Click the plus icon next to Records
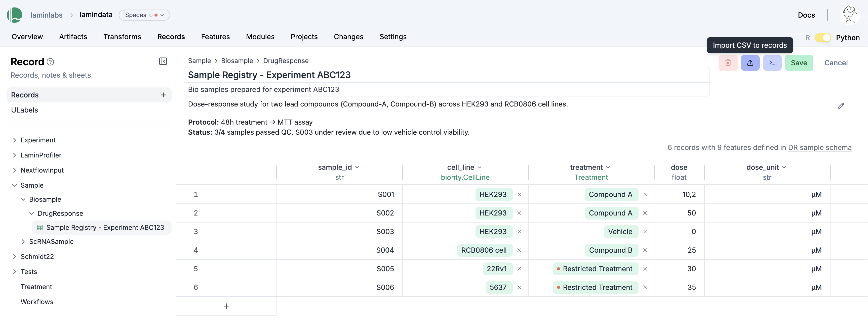 pyautogui.click(x=164, y=95)
